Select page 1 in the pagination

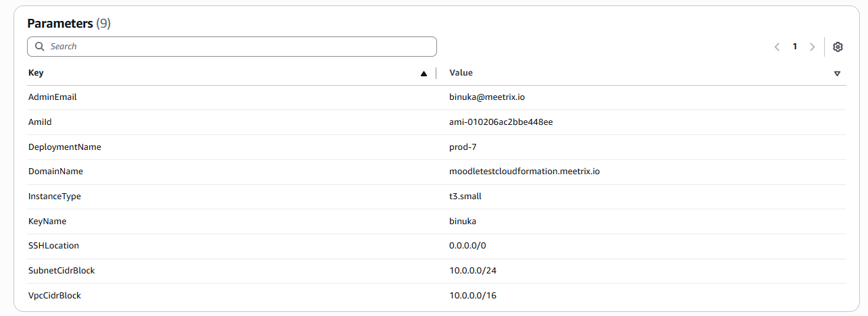click(x=795, y=47)
